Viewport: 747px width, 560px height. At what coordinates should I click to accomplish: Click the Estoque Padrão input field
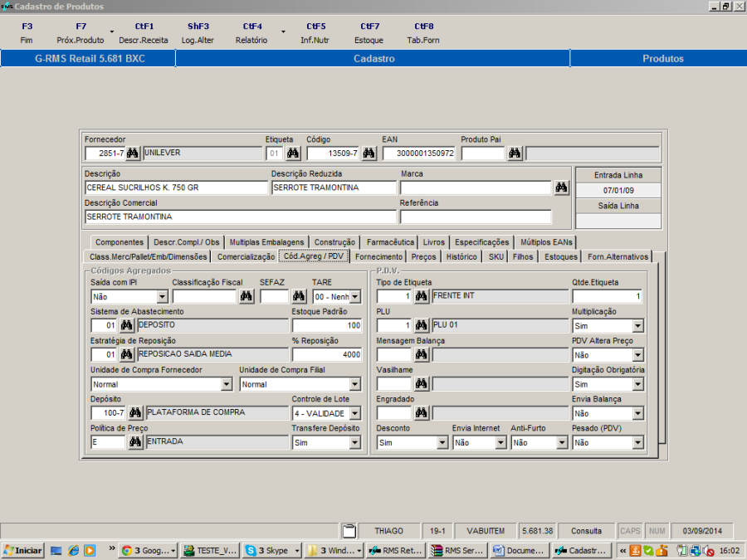click(x=326, y=325)
